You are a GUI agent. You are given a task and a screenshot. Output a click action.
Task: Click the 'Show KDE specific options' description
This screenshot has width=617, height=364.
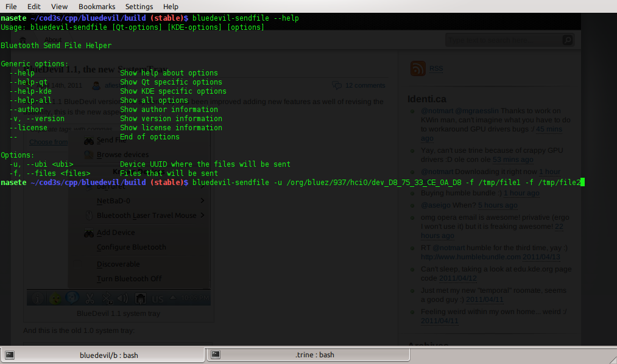(x=173, y=91)
